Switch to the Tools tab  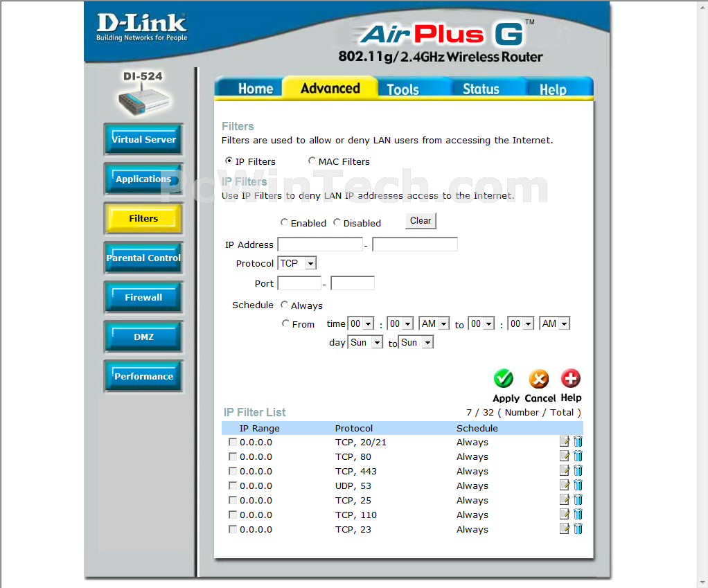403,89
